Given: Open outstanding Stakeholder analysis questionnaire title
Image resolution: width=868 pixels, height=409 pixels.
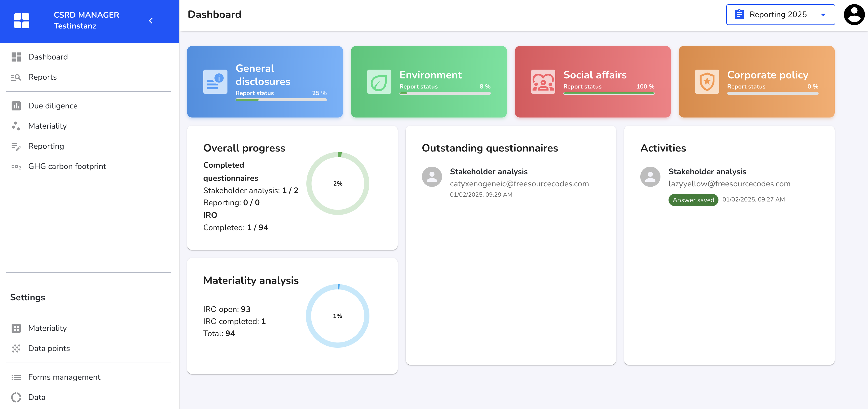Looking at the screenshot, I should 488,172.
